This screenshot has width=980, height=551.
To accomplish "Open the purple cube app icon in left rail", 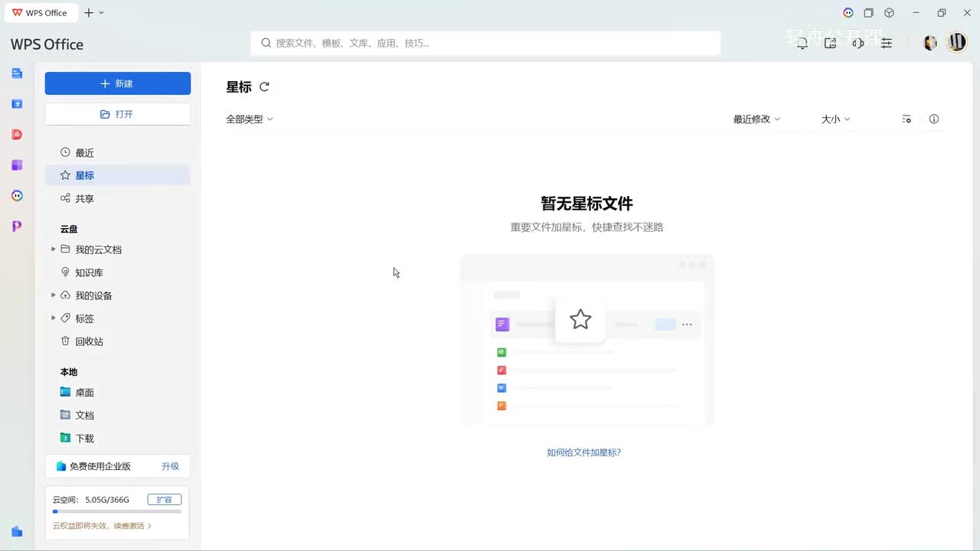I will (17, 165).
